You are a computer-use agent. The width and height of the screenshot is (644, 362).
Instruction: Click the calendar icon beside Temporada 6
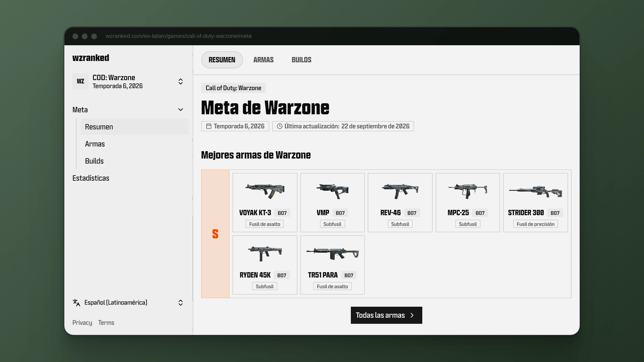209,126
